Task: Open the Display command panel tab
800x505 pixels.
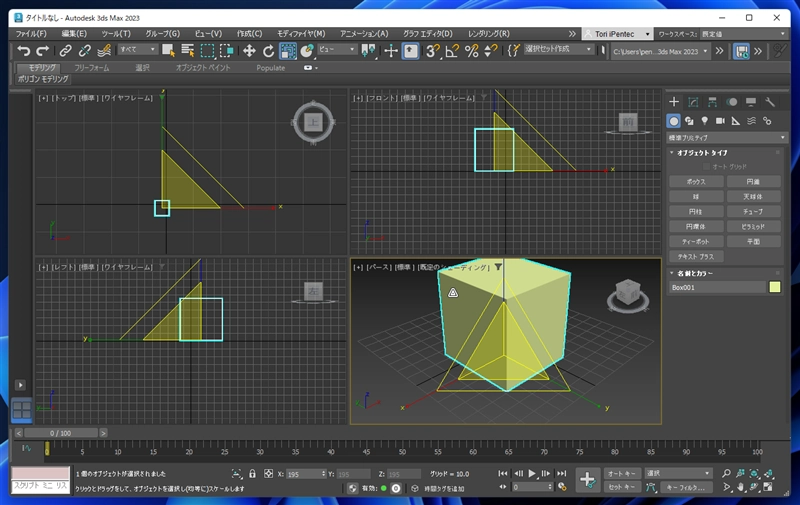Action: pos(751,102)
